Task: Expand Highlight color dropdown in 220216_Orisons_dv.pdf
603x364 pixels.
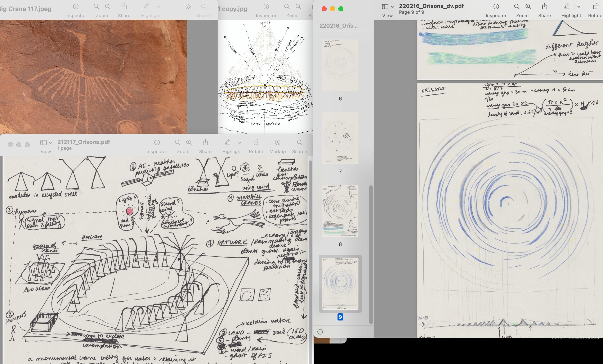Action: (579, 7)
